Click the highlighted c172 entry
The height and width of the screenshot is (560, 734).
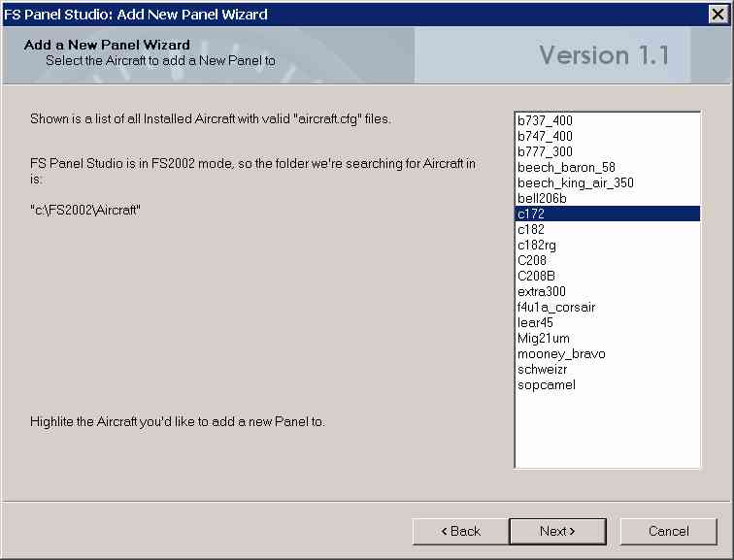(x=607, y=214)
